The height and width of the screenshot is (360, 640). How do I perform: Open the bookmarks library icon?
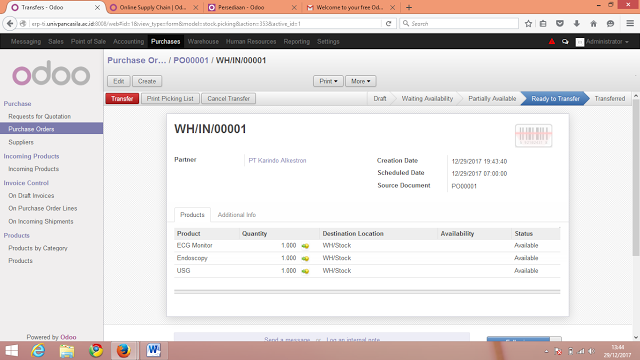tap(543, 24)
